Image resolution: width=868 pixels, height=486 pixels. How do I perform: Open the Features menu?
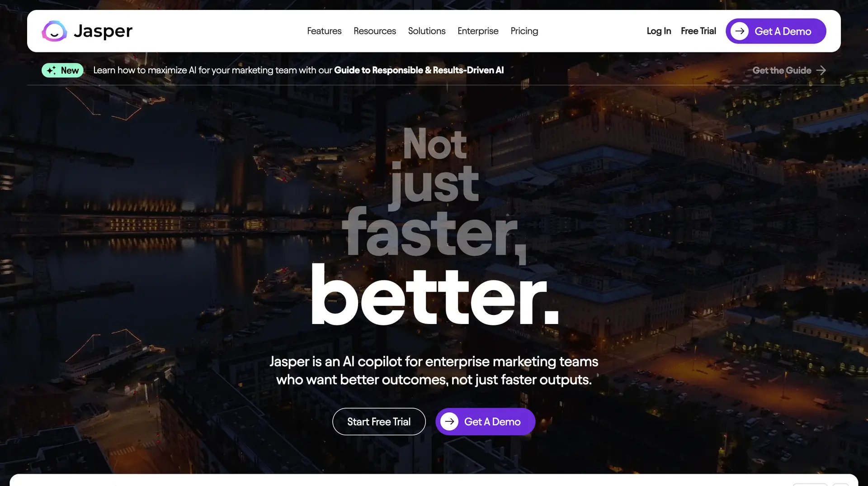[x=324, y=31]
